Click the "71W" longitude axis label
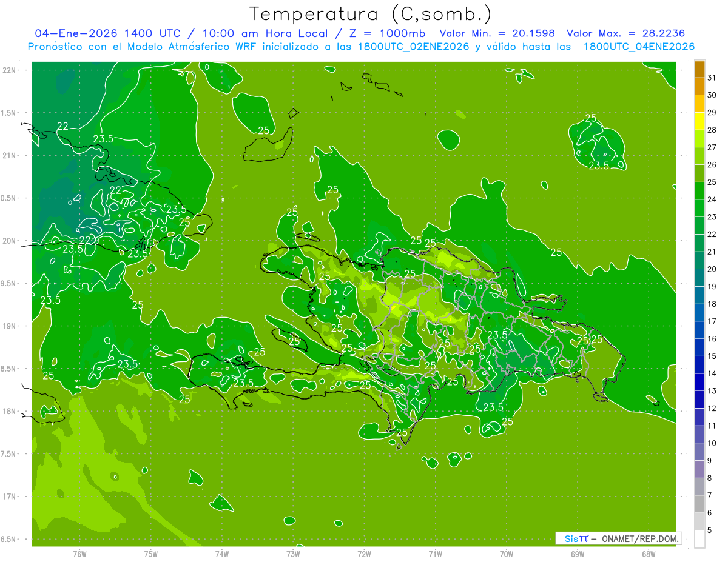The height and width of the screenshot is (562, 728). click(x=435, y=554)
